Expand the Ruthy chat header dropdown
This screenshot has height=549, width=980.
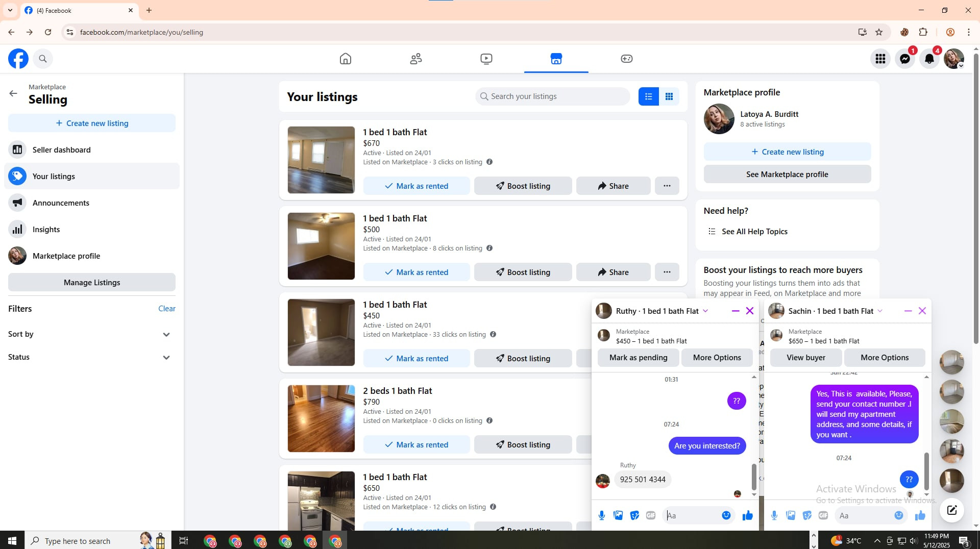coord(705,311)
